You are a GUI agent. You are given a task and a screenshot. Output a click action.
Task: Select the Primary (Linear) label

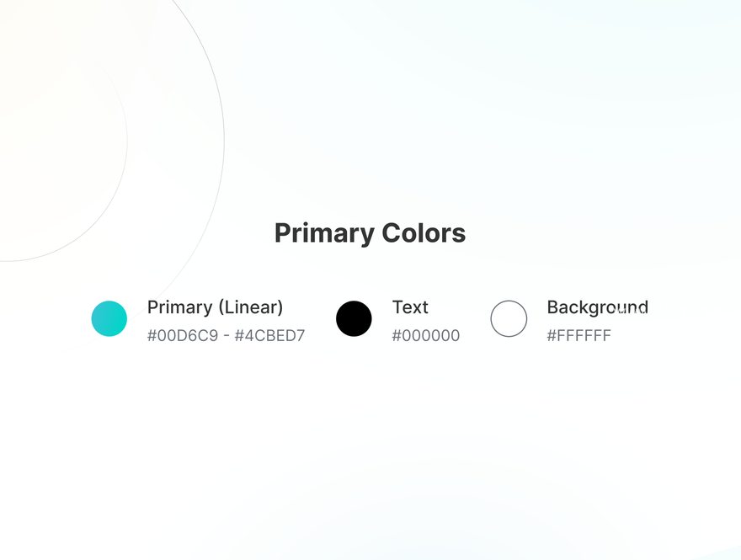pos(215,307)
